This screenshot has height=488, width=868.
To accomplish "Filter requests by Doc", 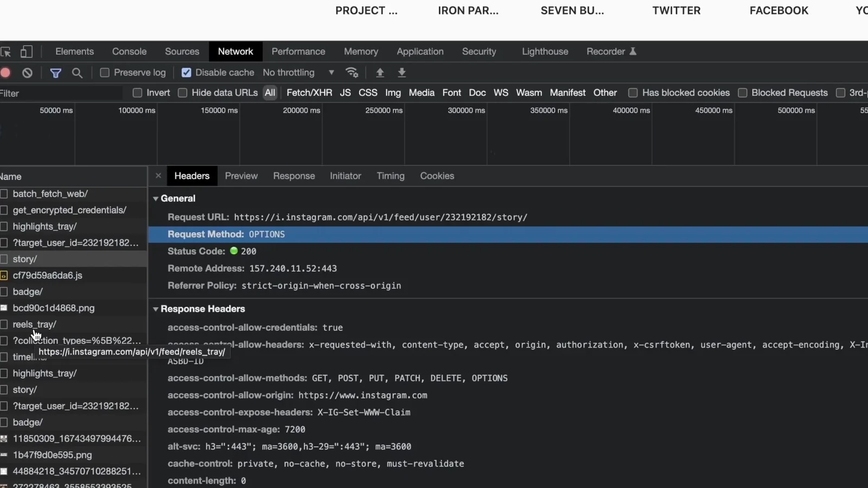I will 477,93.
